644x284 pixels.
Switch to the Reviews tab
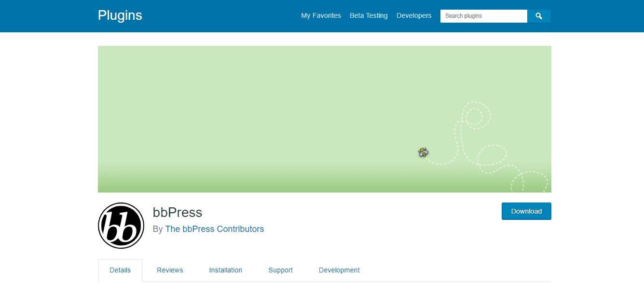[170, 270]
